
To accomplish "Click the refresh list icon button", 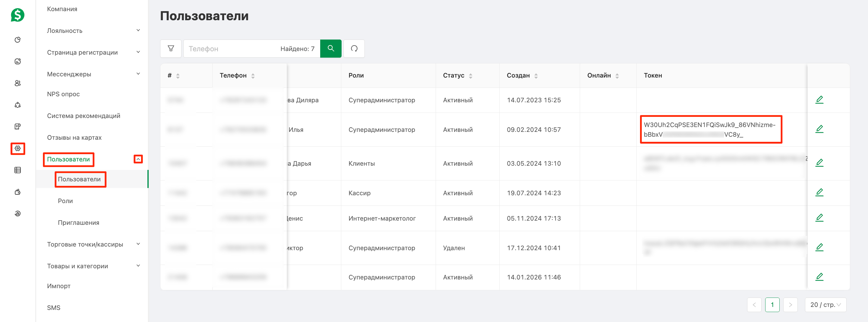I will 354,49.
